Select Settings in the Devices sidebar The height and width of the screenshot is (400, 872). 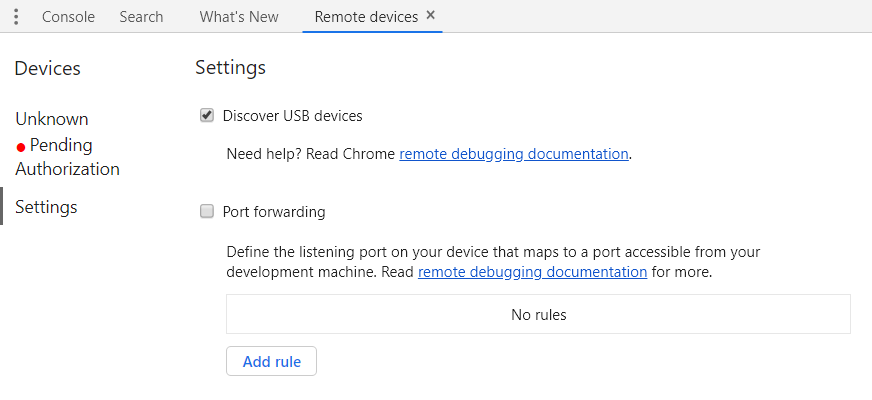pos(46,207)
